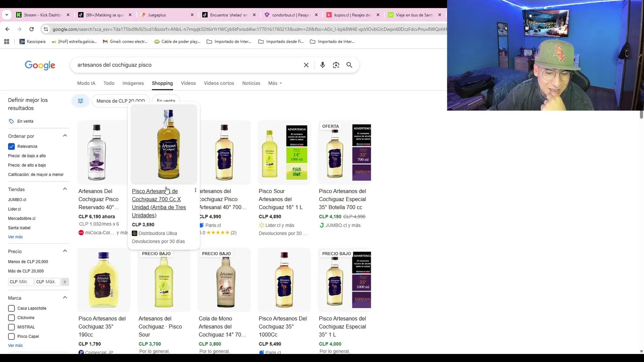
Task: Switch to the Noticias tab
Action: coord(251,83)
